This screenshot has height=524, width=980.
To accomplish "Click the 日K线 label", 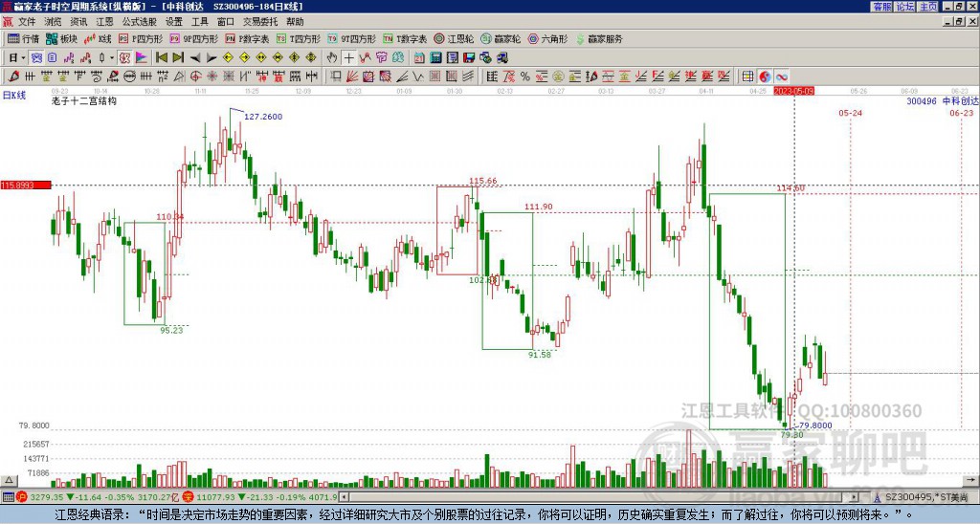I will point(14,96).
